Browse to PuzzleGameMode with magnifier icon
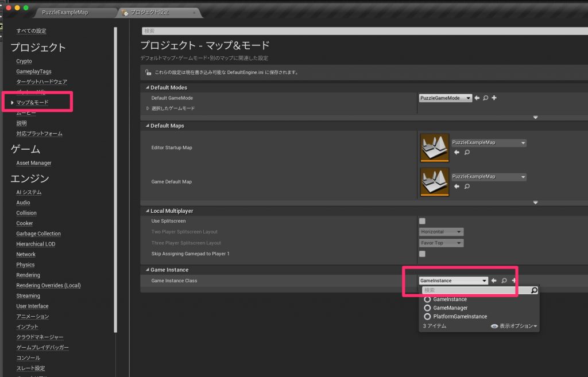The height and width of the screenshot is (377, 588). [485, 98]
